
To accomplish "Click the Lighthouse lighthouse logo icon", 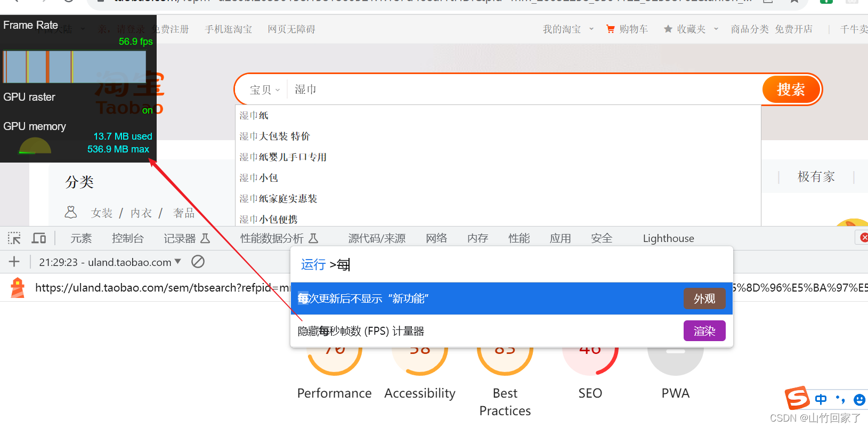I will point(18,287).
